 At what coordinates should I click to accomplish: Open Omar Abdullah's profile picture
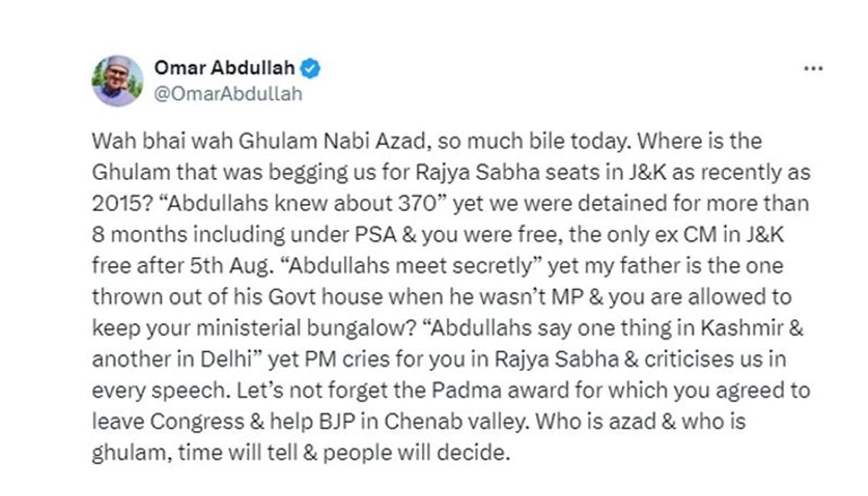pos(117,81)
